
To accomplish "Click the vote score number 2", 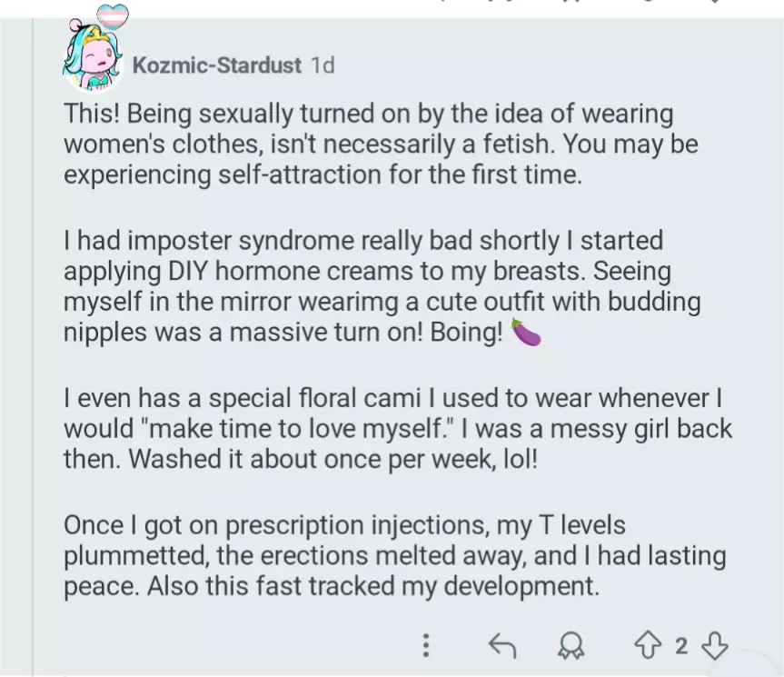I will [680, 646].
